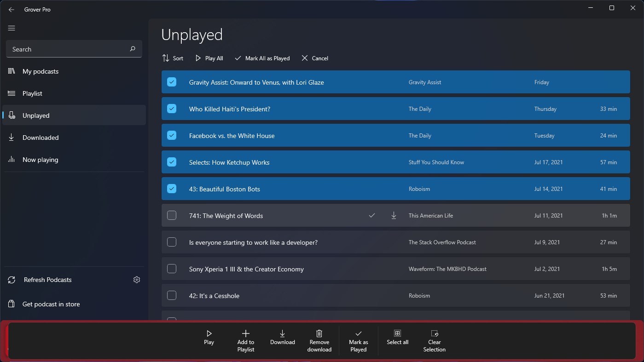Click Cancel to exit selection mode
This screenshot has width=644, height=362.
pyautogui.click(x=314, y=58)
